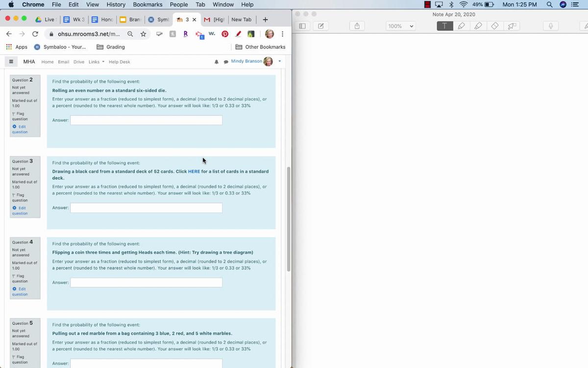Click the W. extension icon

(x=212, y=34)
